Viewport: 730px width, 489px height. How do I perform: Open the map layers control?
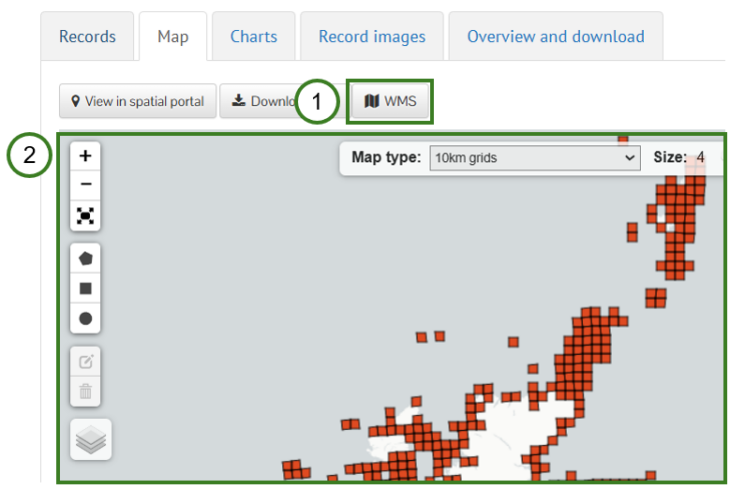(91, 440)
